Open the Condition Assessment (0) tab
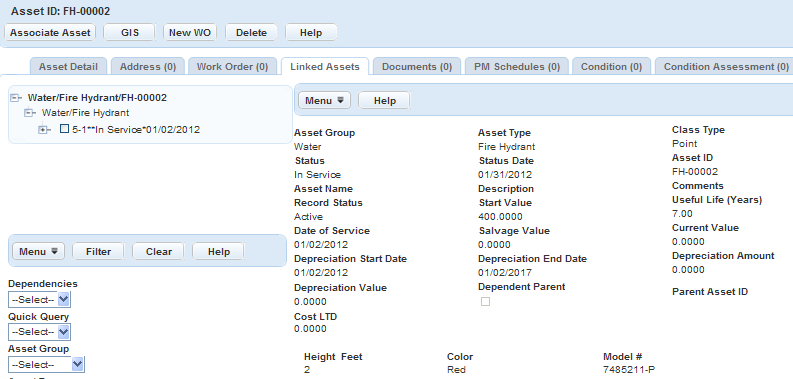This screenshot has height=379, width=793. click(726, 66)
